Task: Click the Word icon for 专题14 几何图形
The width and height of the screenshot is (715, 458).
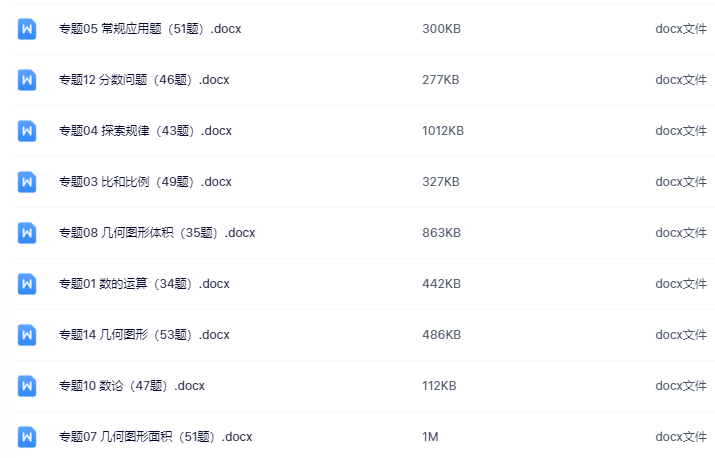Action: tap(27, 335)
